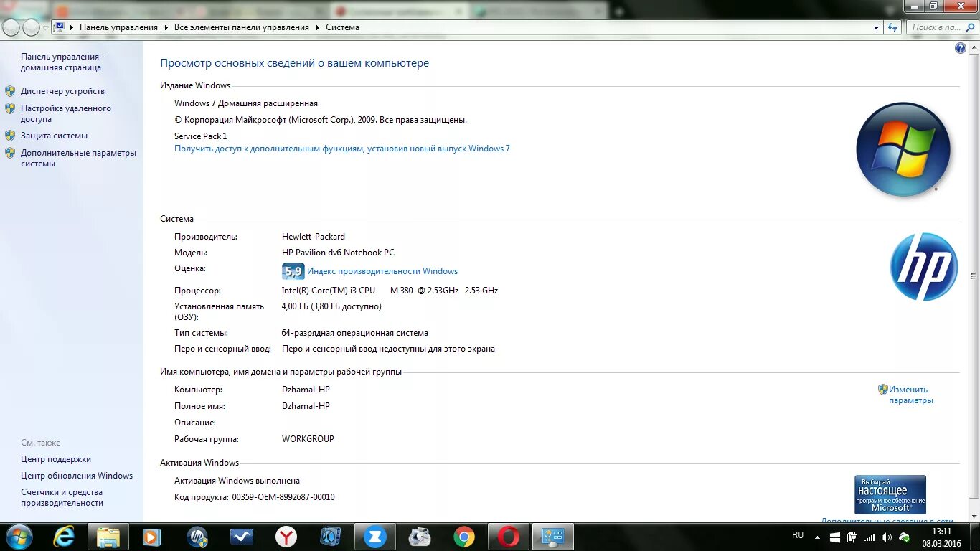Viewport: 980px width, 551px height.
Task: Open network signal tray icon
Action: click(870, 537)
